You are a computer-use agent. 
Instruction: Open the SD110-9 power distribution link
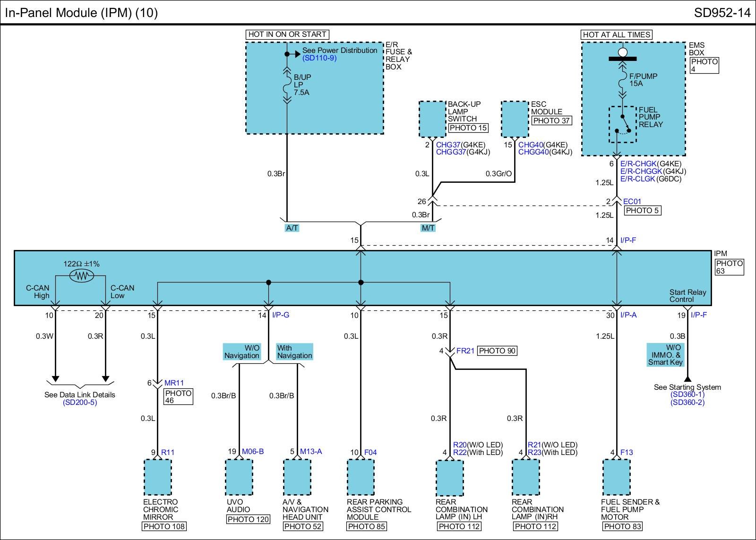point(319,58)
